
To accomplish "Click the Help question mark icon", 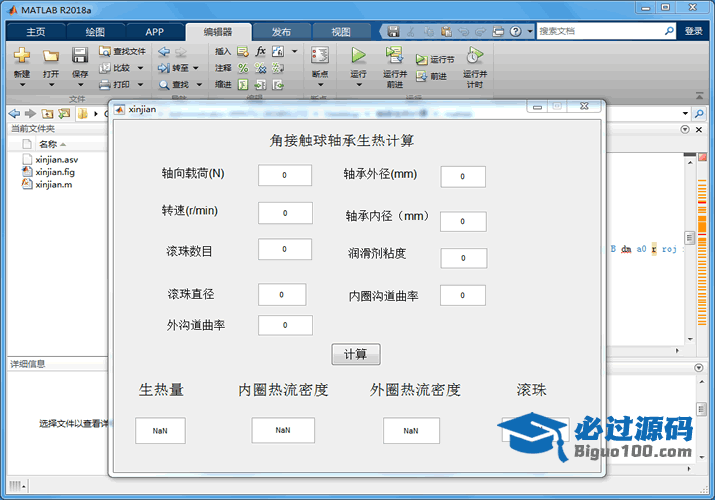I will (515, 31).
